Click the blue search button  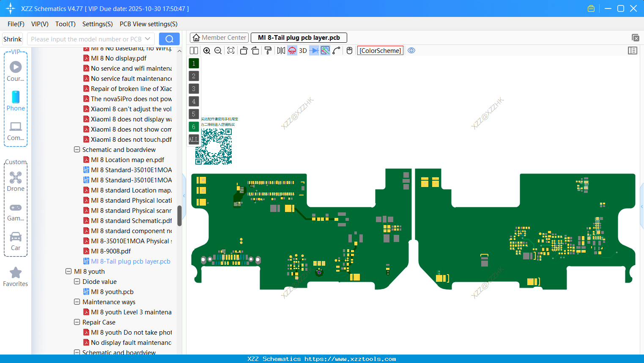click(x=169, y=39)
